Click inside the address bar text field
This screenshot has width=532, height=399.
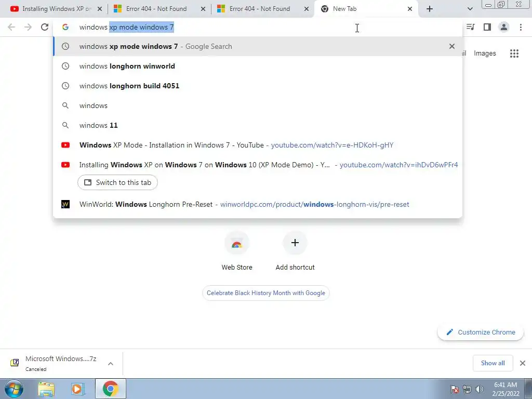[x=258, y=27]
